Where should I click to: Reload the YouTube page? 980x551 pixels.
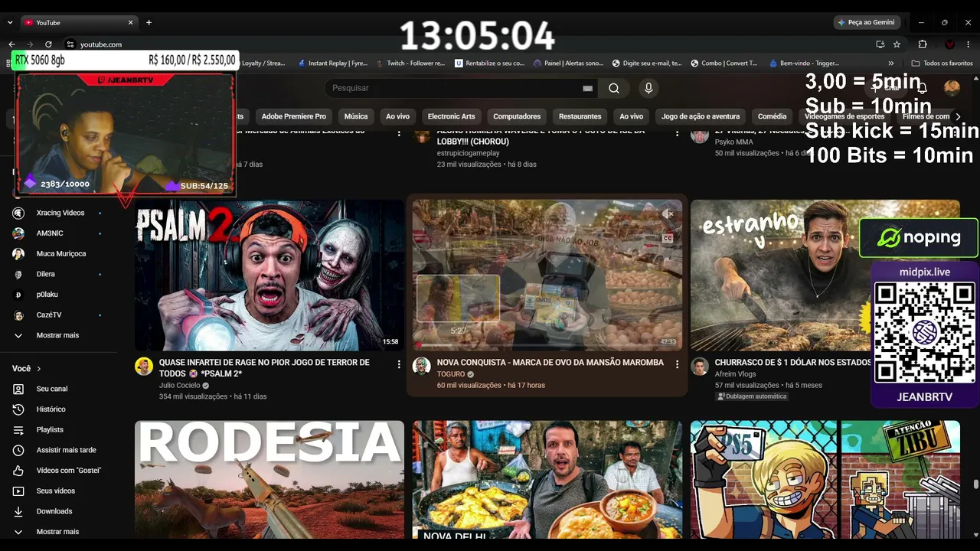pyautogui.click(x=48, y=44)
